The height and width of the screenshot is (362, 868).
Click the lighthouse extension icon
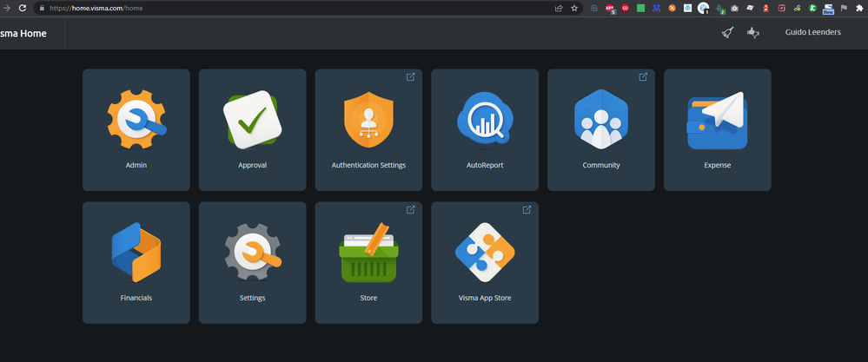click(766, 9)
